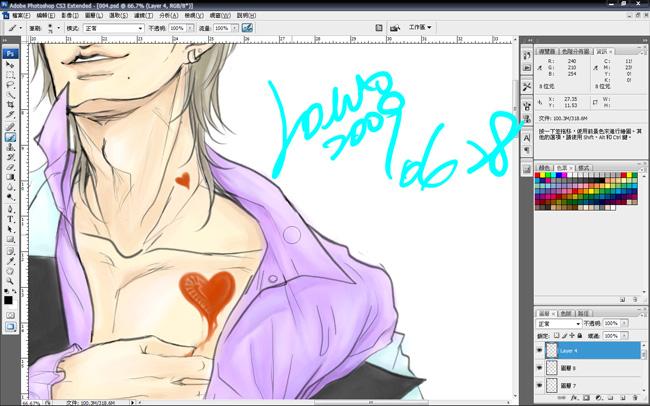Open layer opacity arrow in Layers panel
The image size is (650, 406).
tap(624, 323)
